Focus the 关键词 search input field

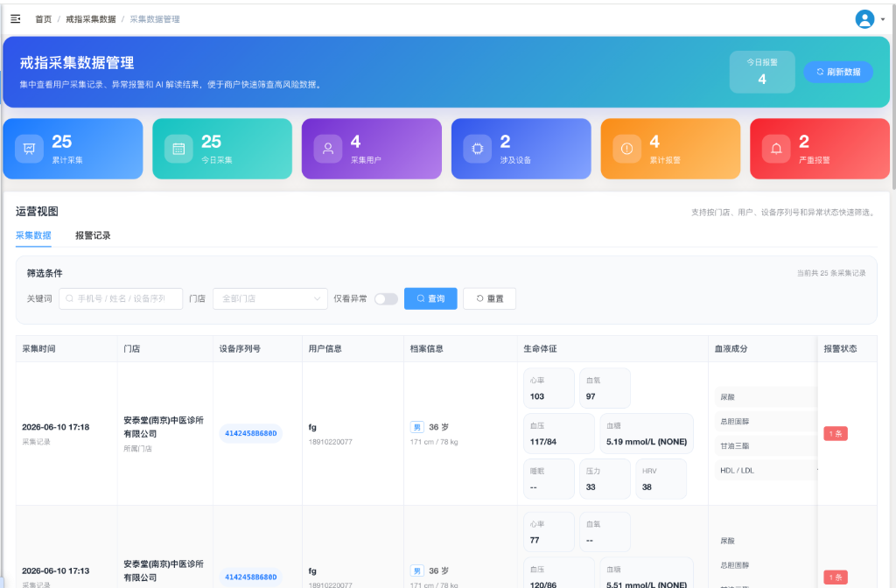click(x=121, y=299)
